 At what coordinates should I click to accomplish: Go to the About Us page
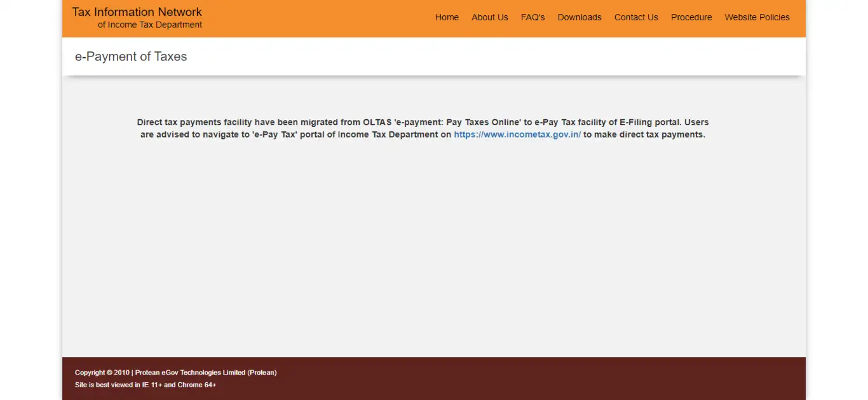[489, 17]
